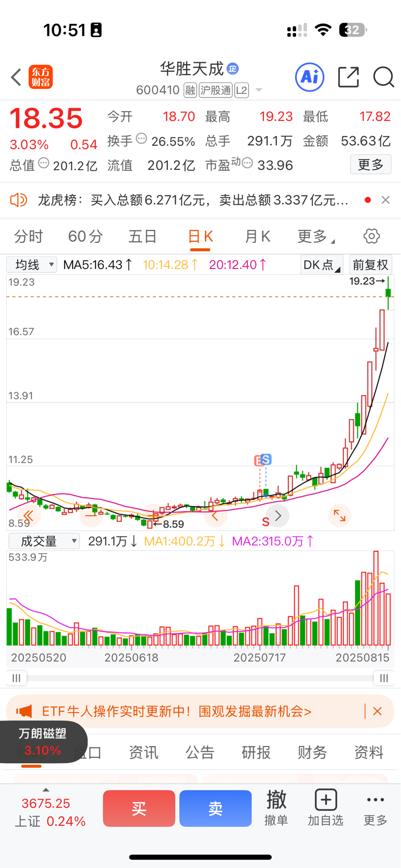This screenshot has width=401, height=868.
Task: Tap the info icon next to 市盈
Action: [248, 163]
